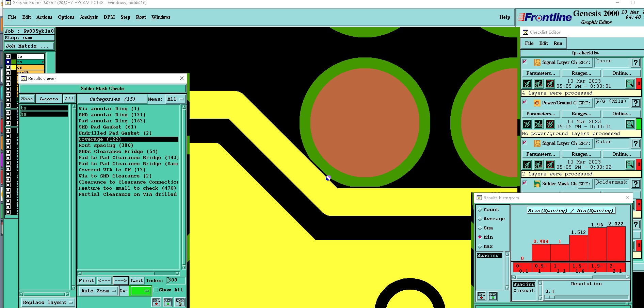Open results magnifier for Power/Ground check
Screen dimensions: 644x308
click(x=630, y=124)
